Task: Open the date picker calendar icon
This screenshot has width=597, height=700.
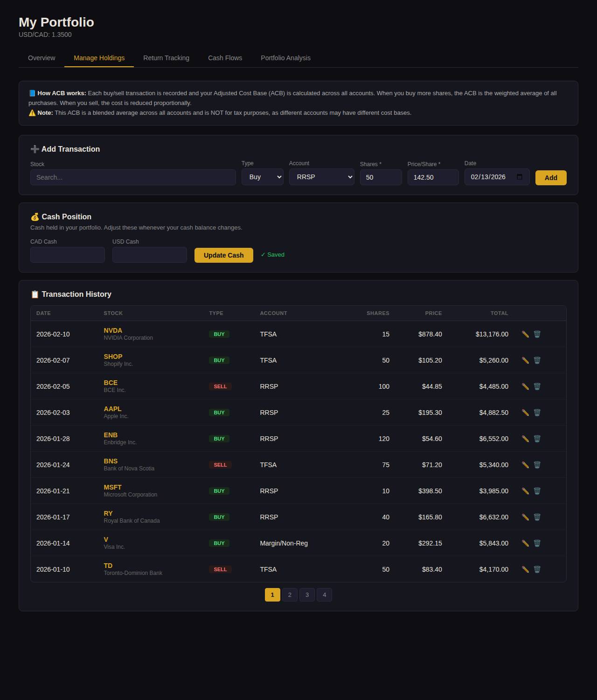Action: (520, 177)
